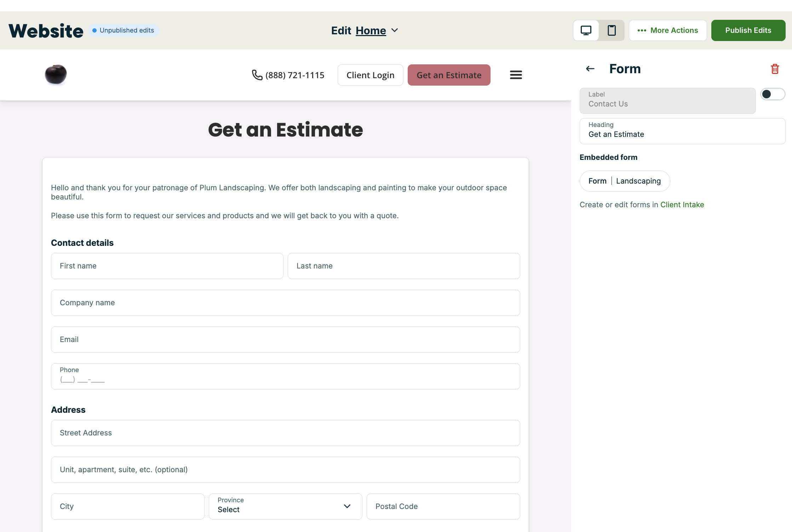
Task: Switch to mobile preview icon
Action: (612, 30)
